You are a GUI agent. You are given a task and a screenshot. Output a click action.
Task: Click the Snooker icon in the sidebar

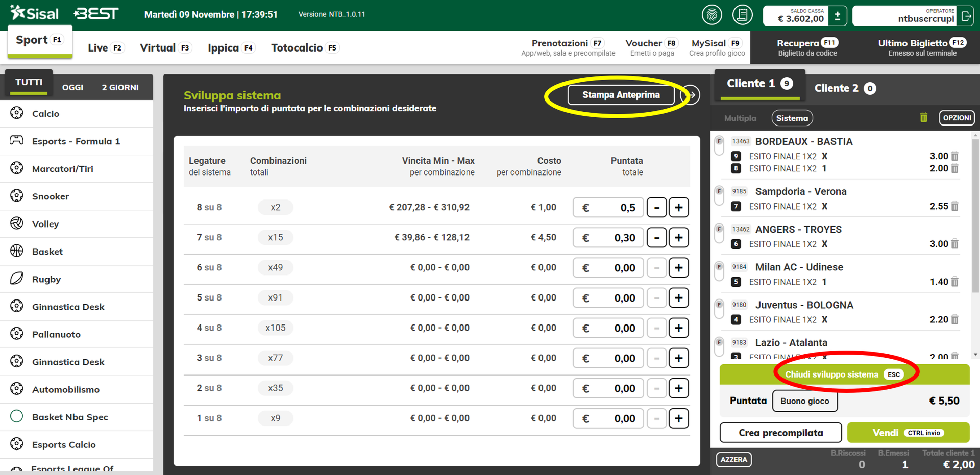pyautogui.click(x=17, y=195)
